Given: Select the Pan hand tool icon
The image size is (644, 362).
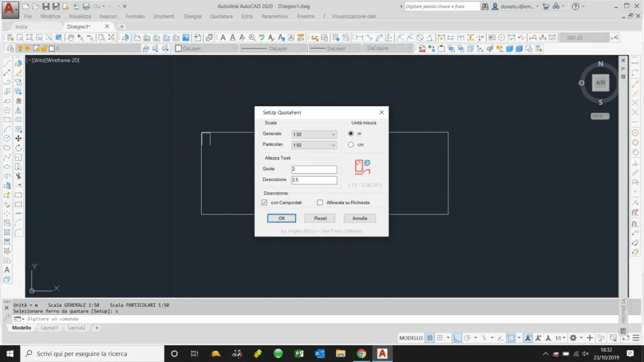Looking at the screenshot, I should point(71,38).
